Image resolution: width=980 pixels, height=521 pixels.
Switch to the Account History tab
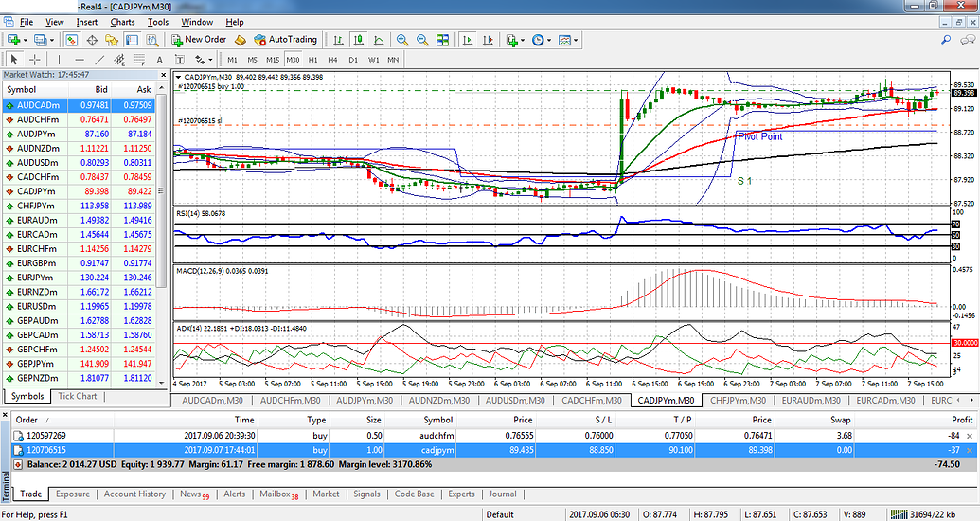[134, 494]
